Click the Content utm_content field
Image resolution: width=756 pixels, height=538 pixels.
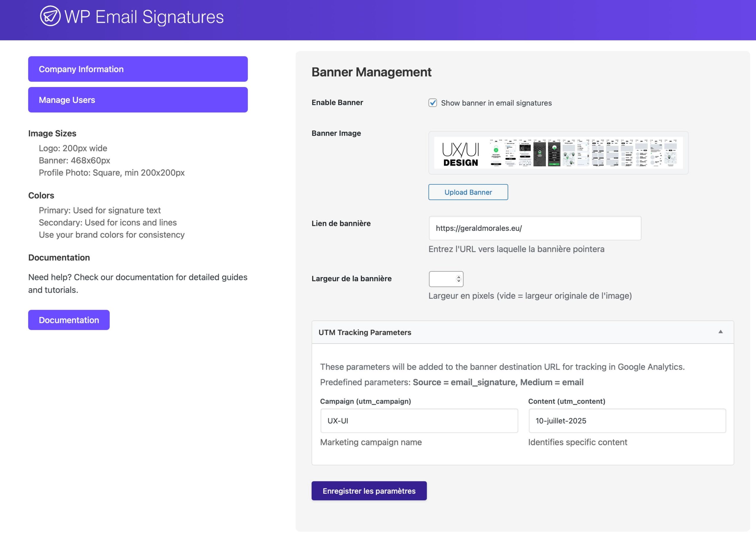tap(627, 421)
